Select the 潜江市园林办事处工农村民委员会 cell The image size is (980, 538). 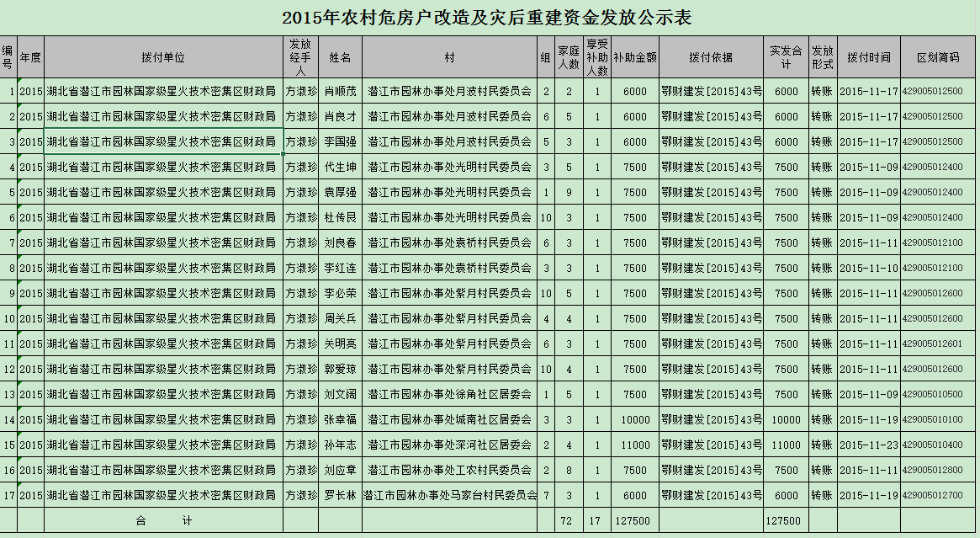450,471
